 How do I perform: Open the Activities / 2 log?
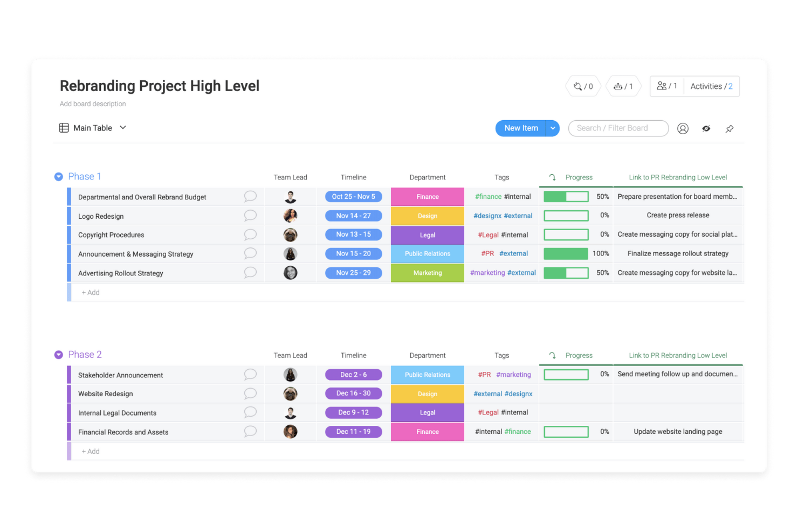click(710, 86)
